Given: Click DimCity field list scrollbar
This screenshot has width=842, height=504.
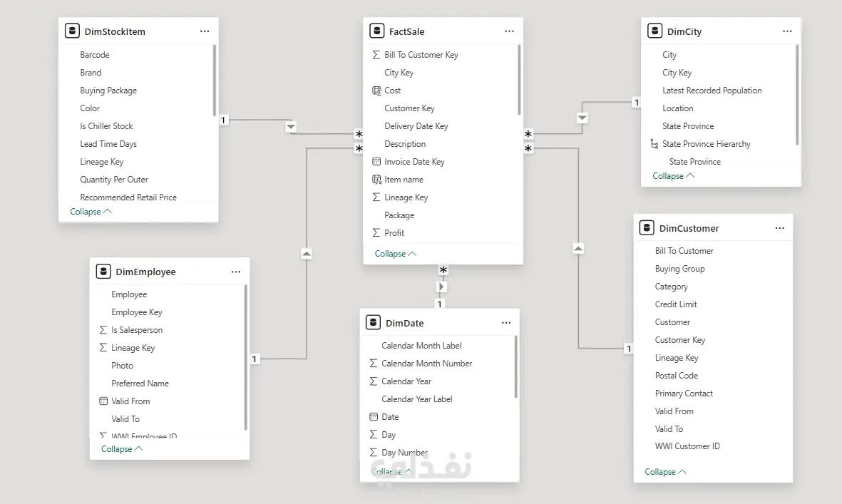Looking at the screenshot, I should [797, 95].
